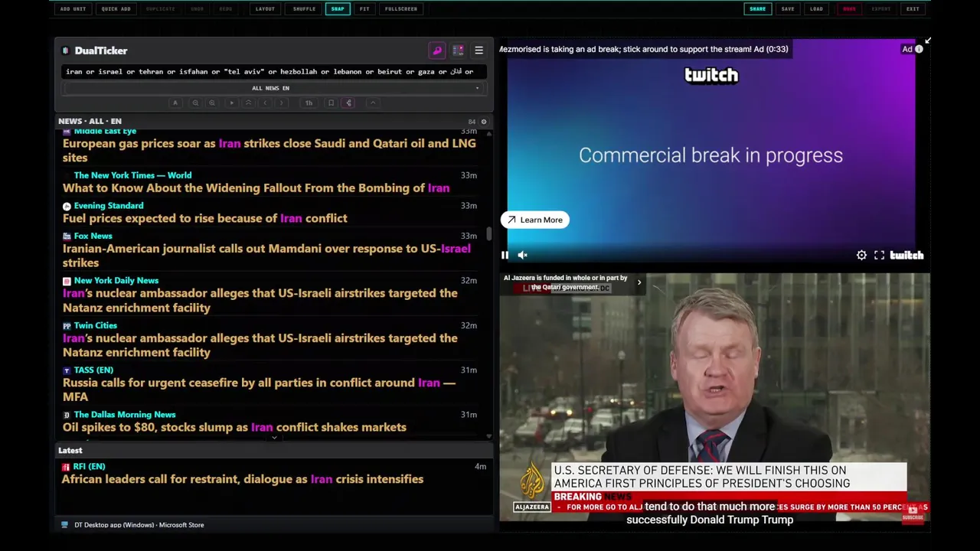Open 'Iranian-American journalist calls out Mamdani' headline

(266, 256)
